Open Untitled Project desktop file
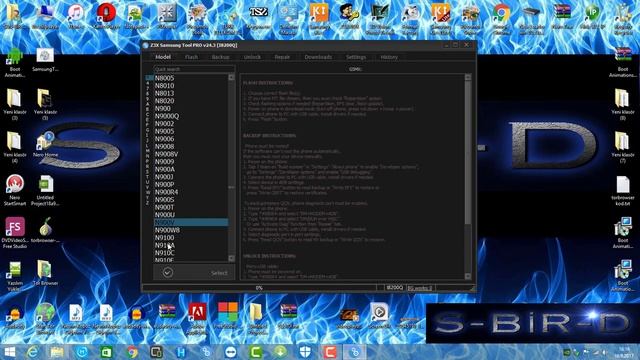The height and width of the screenshot is (360, 640). [x=45, y=190]
